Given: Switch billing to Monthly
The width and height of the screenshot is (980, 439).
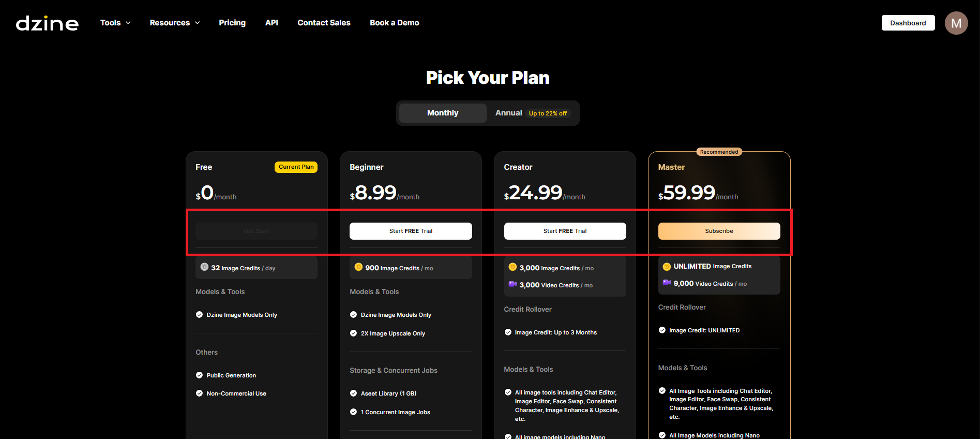Looking at the screenshot, I should click(x=443, y=113).
